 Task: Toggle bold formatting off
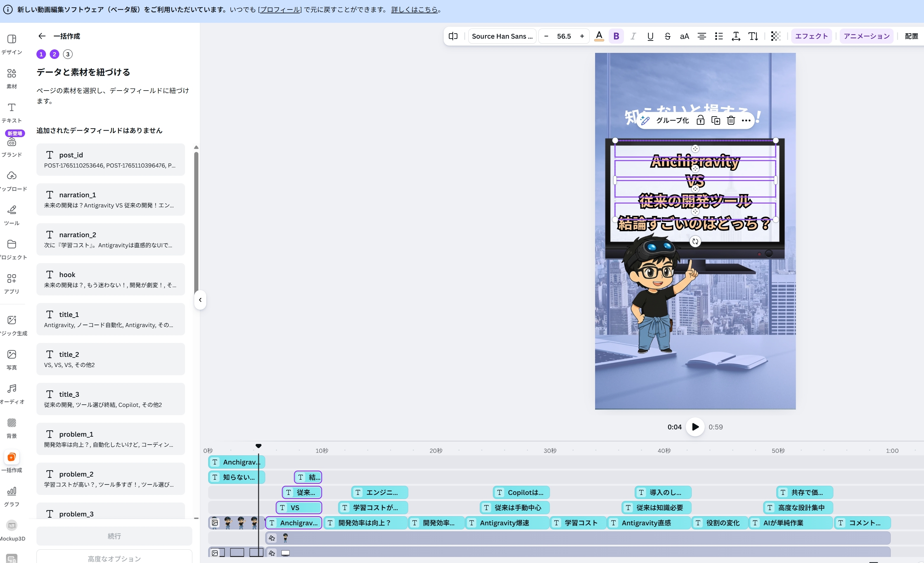616,36
